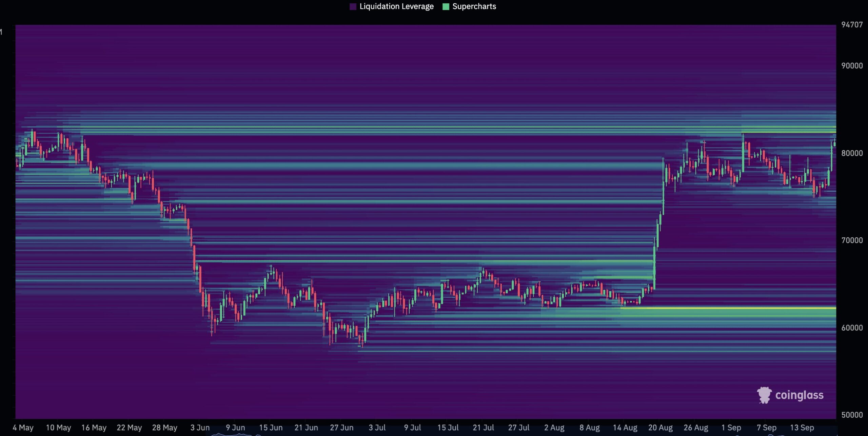Click the 8 Aug date label
The width and height of the screenshot is (868, 436).
point(590,428)
